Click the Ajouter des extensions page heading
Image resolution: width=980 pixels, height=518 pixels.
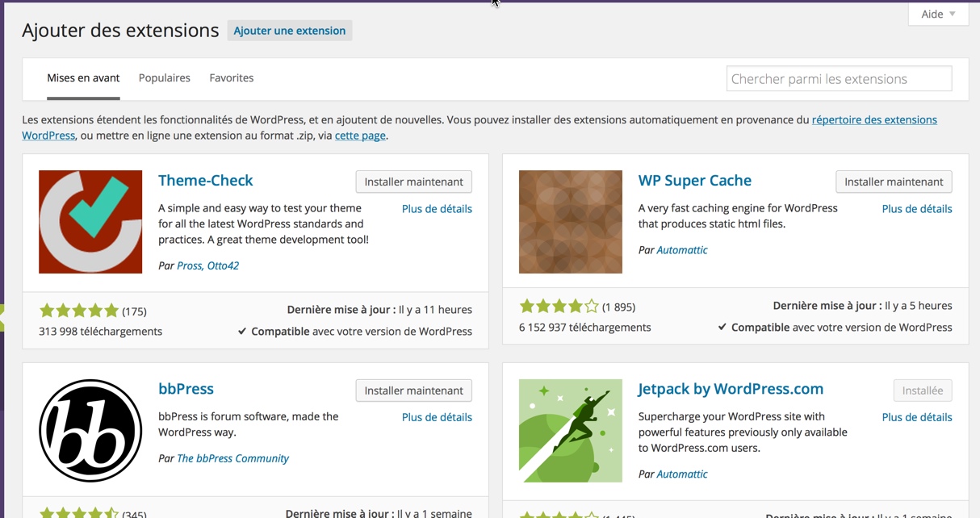click(x=120, y=31)
